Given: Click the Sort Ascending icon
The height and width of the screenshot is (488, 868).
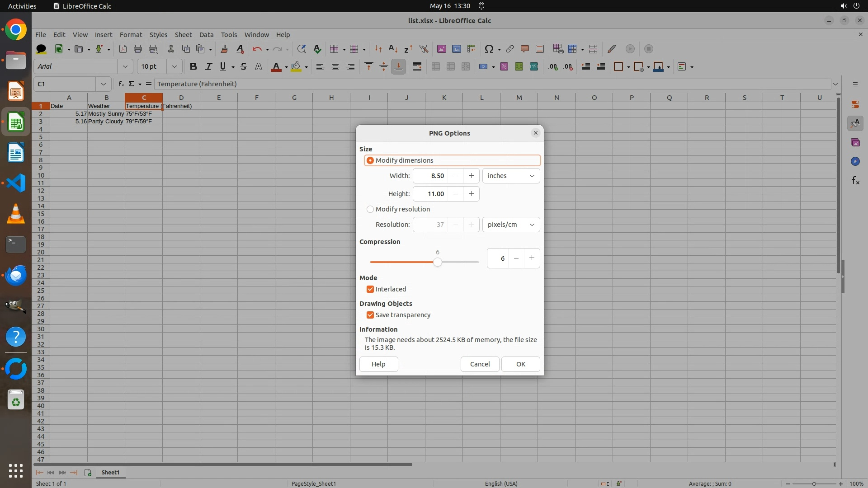Looking at the screenshot, I should [x=393, y=49].
